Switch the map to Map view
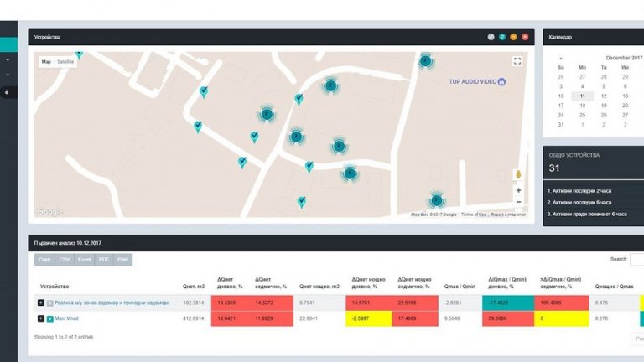The image size is (644, 362). click(x=46, y=62)
